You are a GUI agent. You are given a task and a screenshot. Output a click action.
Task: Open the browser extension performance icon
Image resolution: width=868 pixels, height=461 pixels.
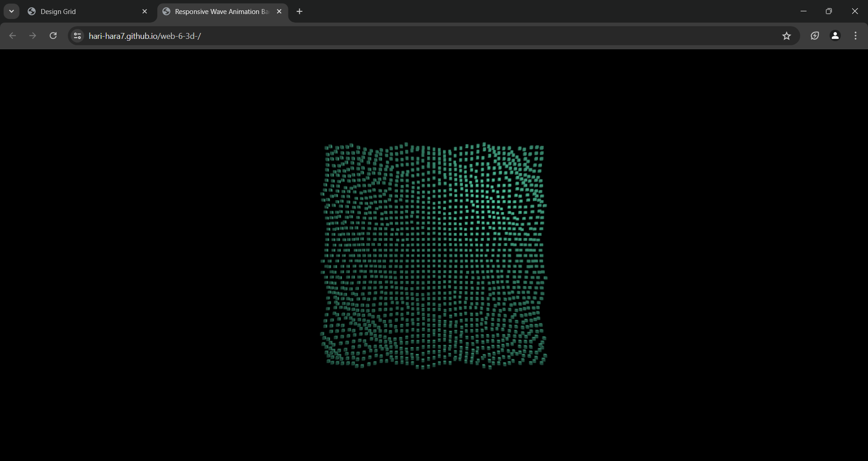815,36
